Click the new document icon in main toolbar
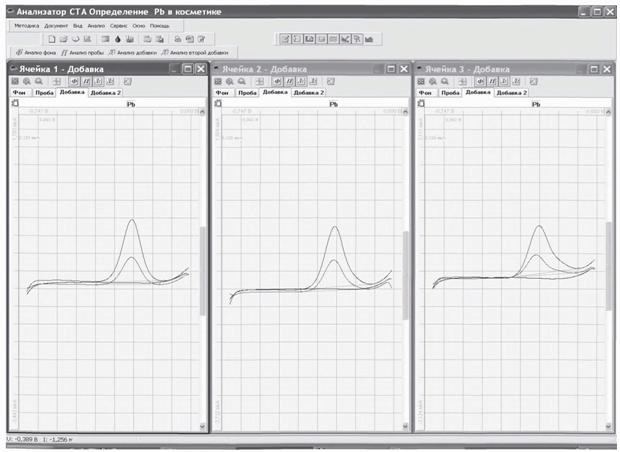 point(51,38)
